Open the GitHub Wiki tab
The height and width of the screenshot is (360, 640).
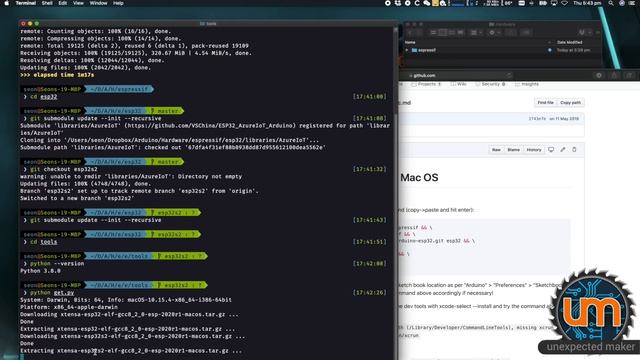click(458, 84)
